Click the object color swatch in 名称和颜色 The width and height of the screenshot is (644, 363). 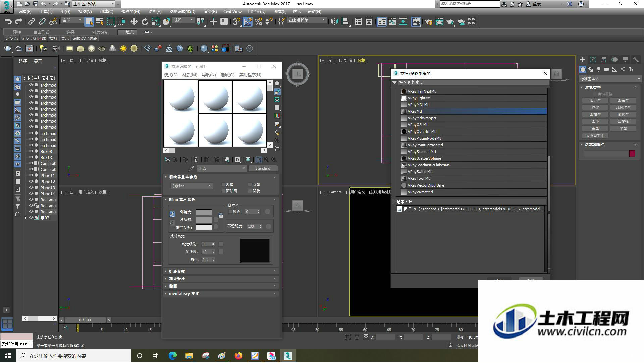(x=632, y=154)
